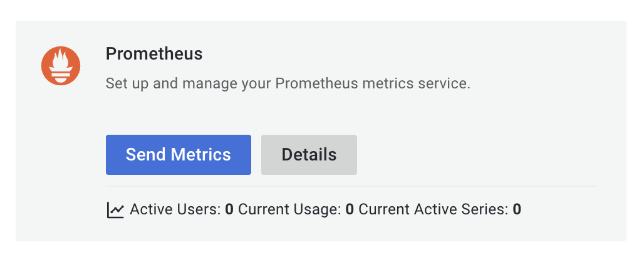644x262 pixels.
Task: Click the divider line below the buttons
Action: (351, 186)
